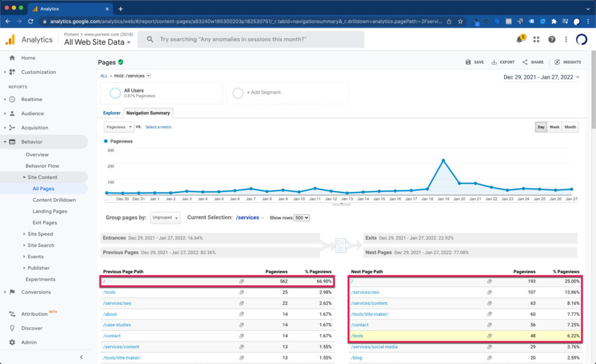Switch to the Explorer tab

tap(112, 113)
